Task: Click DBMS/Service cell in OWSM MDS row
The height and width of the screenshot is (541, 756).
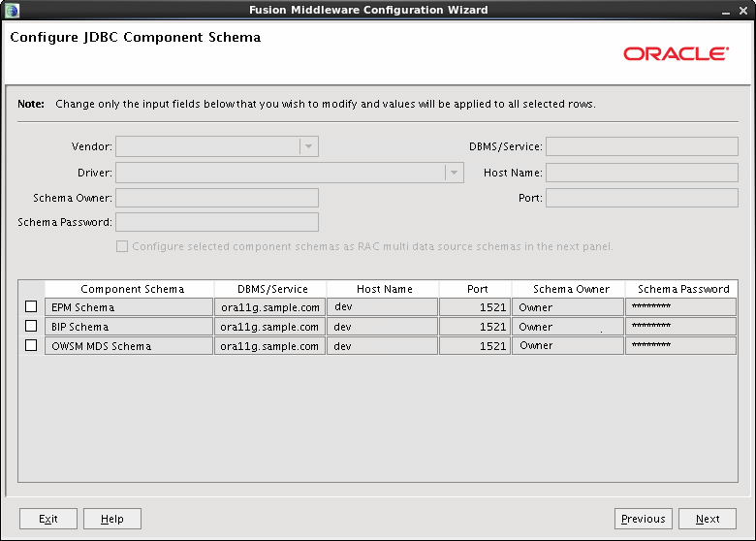Action: pos(270,346)
